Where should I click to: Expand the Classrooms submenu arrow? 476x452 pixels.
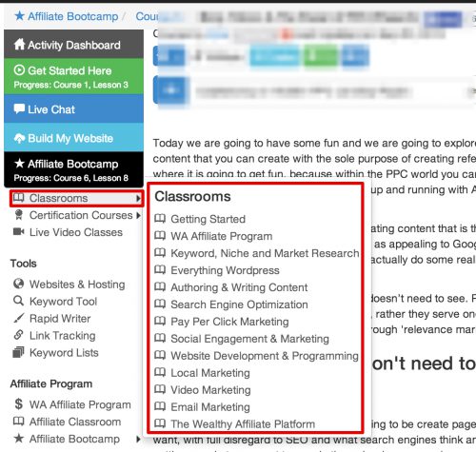pyautogui.click(x=138, y=198)
